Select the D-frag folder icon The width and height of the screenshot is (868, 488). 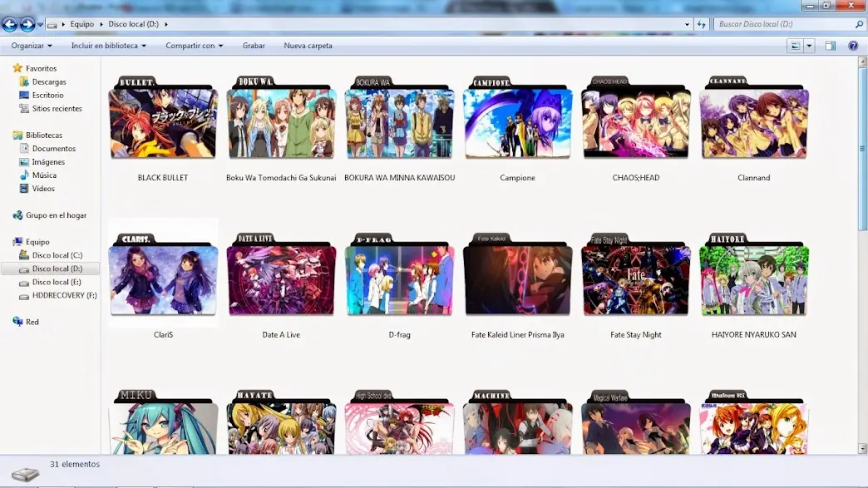click(x=399, y=274)
